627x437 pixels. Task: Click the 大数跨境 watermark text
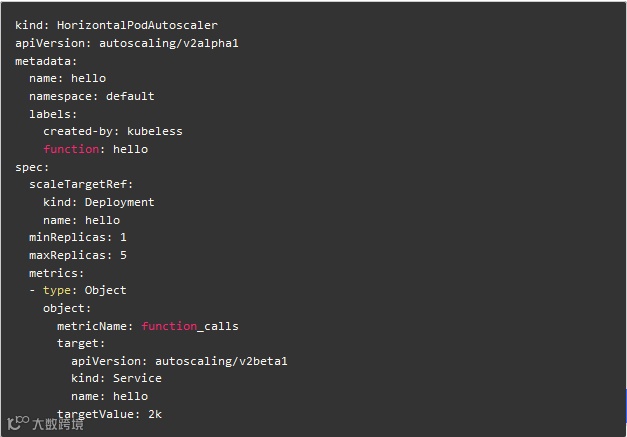point(58,424)
